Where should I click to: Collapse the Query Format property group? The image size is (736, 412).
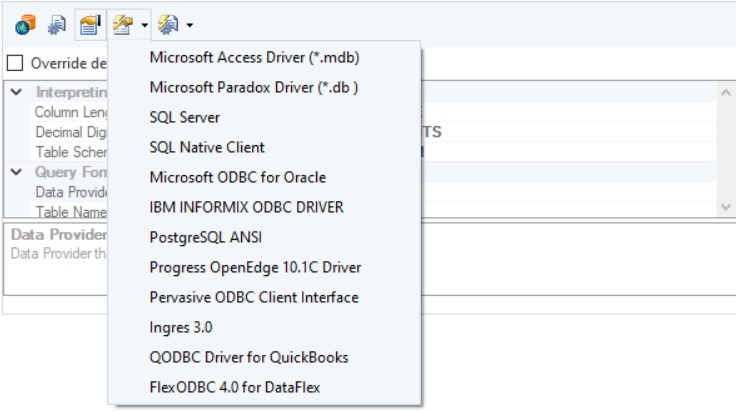(16, 172)
